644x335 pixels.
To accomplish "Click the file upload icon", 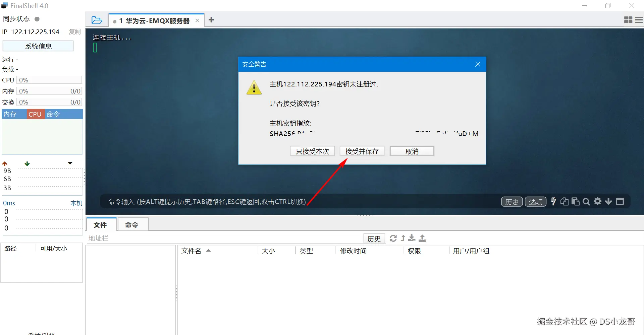I will pos(423,238).
